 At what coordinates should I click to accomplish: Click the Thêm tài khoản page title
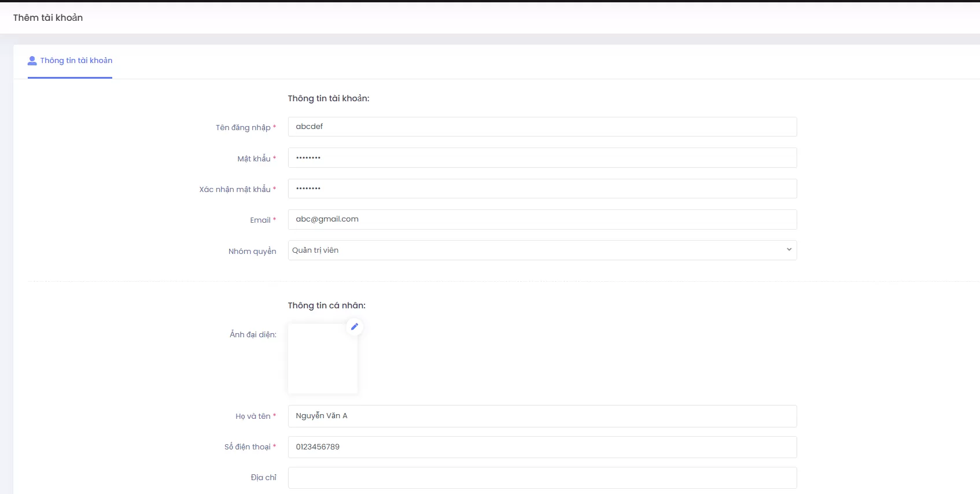pos(48,18)
